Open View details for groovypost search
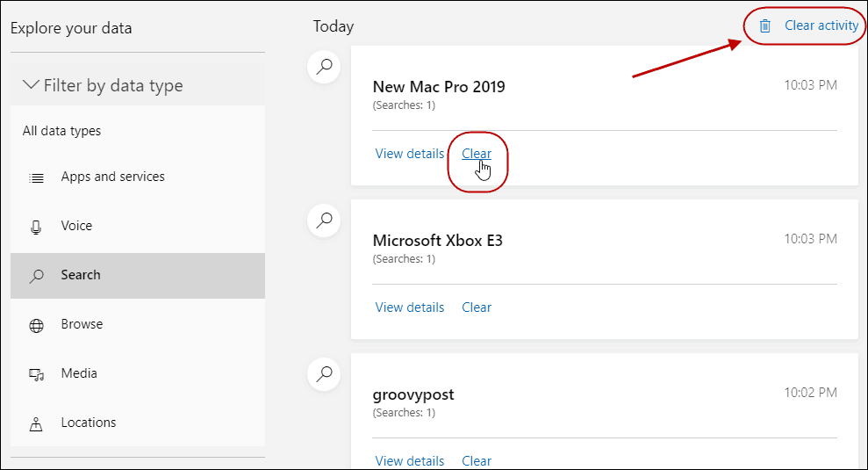This screenshot has height=470, width=868. [410, 460]
